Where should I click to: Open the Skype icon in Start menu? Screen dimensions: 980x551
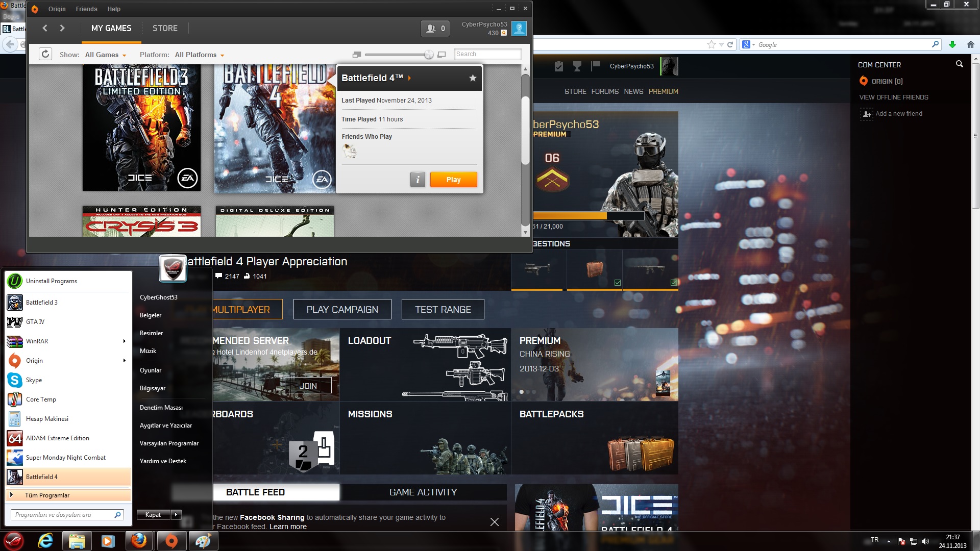[x=15, y=380]
